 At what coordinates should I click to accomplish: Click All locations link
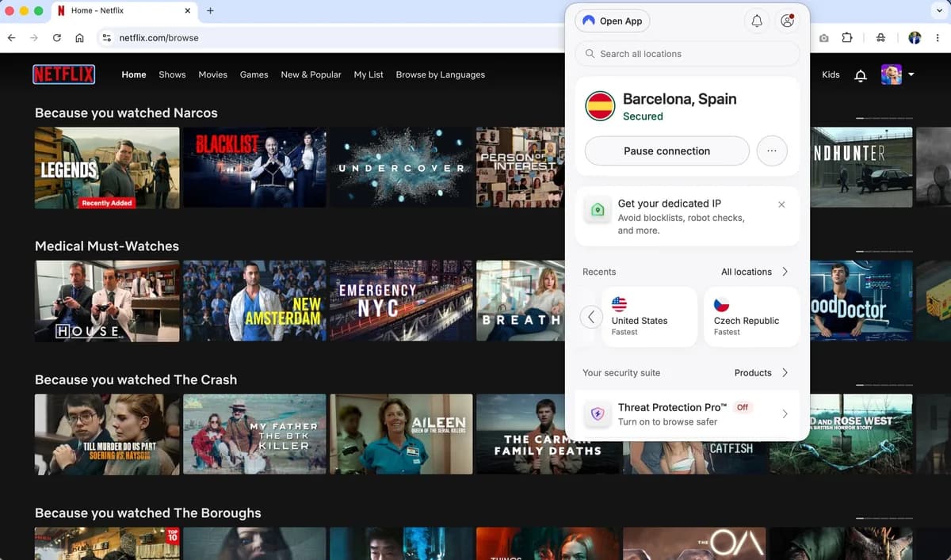point(747,272)
